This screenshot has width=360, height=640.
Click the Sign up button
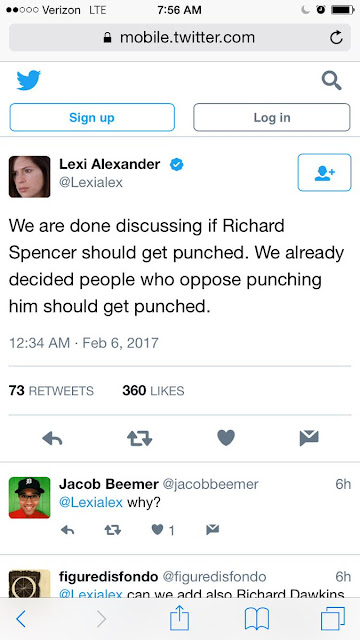[92, 118]
